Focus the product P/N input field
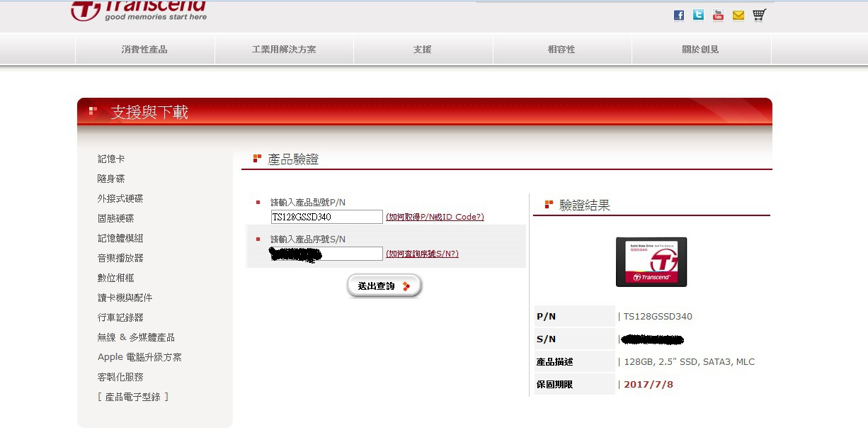868x440 pixels. point(326,217)
